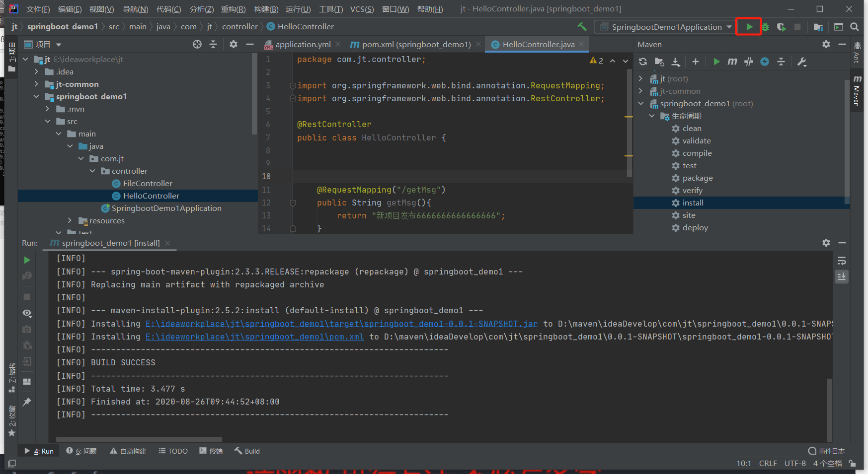Open Maven settings wrench icon
The width and height of the screenshot is (868, 474).
[x=802, y=62]
